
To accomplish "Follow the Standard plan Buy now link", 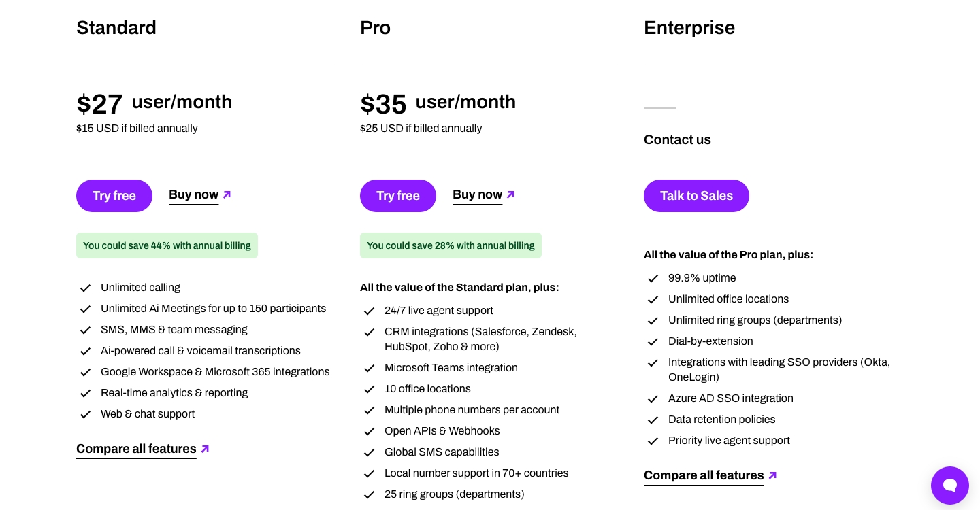I will [193, 194].
